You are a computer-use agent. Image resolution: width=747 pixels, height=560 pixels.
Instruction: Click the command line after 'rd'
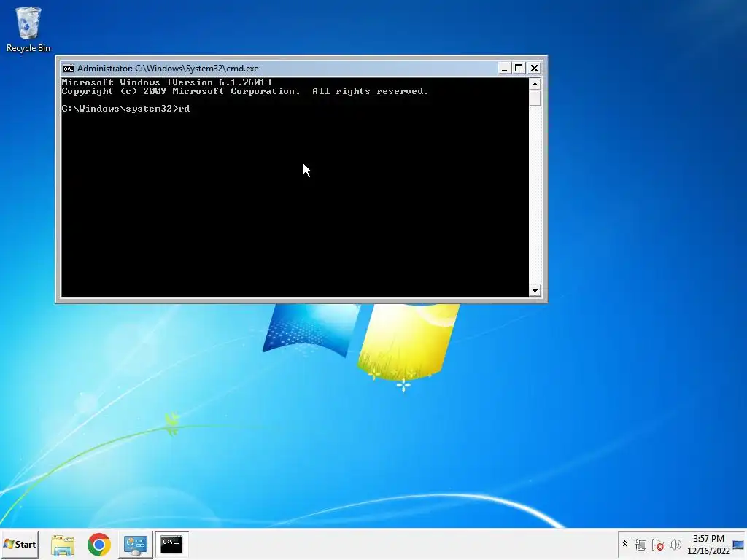pyautogui.click(x=193, y=109)
